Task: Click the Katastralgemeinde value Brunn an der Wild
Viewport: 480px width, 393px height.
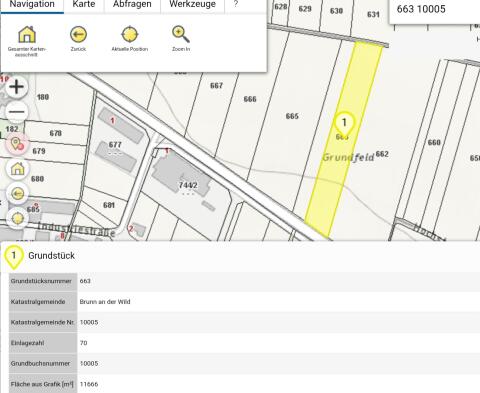Action: pos(105,302)
